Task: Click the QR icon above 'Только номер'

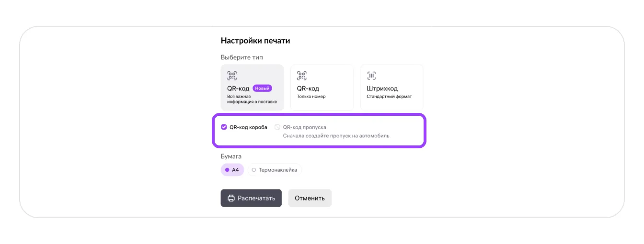Action: pos(302,76)
